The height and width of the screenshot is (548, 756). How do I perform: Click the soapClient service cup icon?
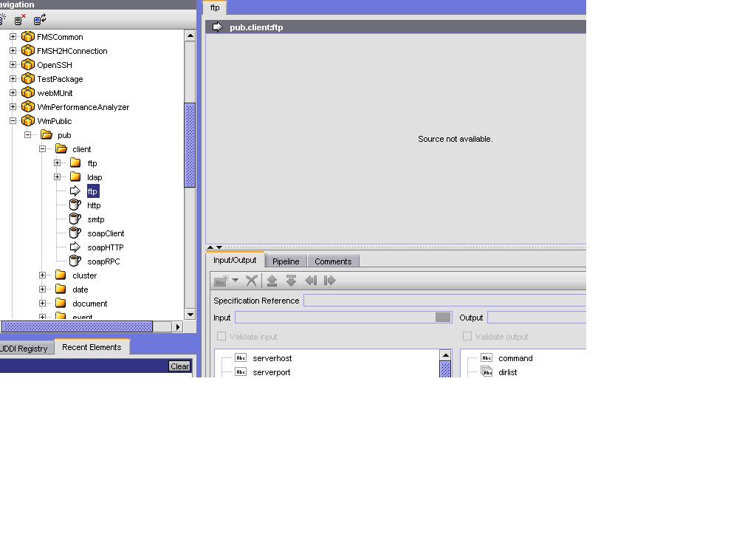pyautogui.click(x=75, y=233)
